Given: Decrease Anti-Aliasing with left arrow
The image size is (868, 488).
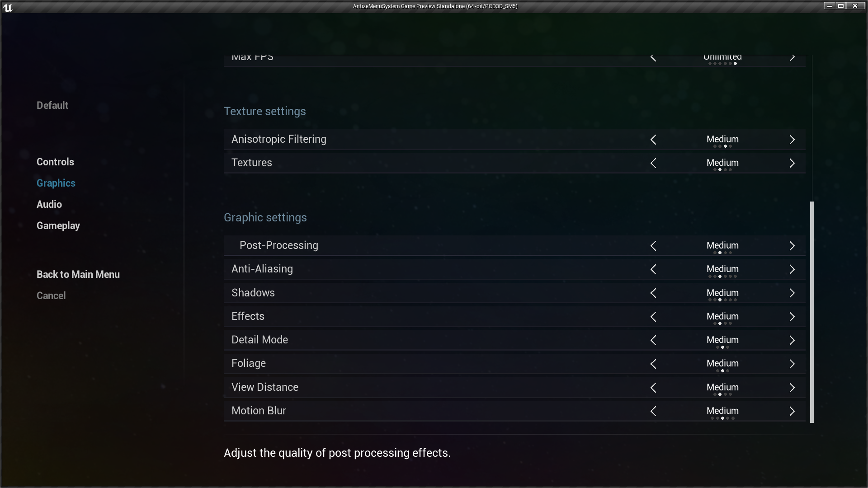Looking at the screenshot, I should coord(653,269).
